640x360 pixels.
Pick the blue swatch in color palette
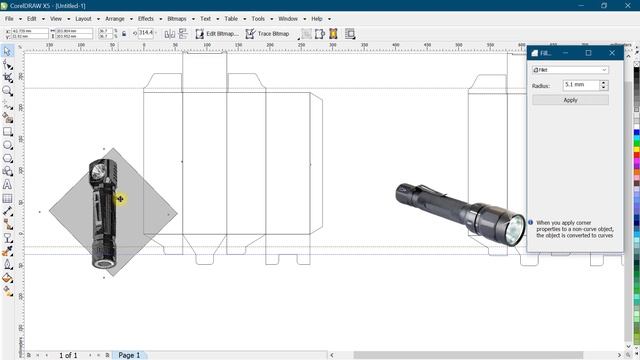636,133
